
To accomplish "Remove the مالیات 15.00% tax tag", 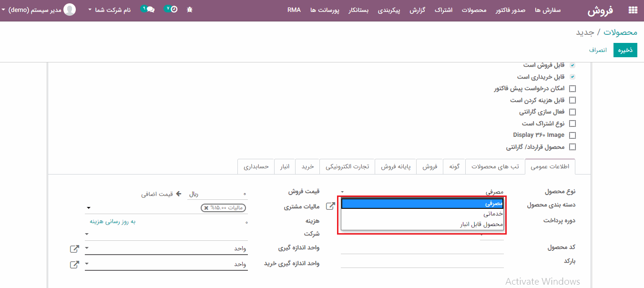I will point(206,208).
